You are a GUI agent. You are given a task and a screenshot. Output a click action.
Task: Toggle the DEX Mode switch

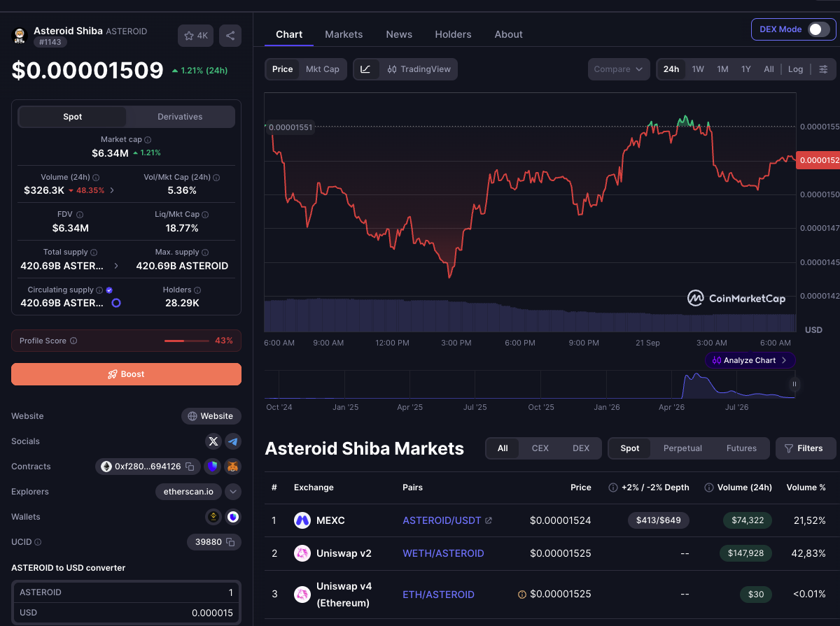(818, 29)
